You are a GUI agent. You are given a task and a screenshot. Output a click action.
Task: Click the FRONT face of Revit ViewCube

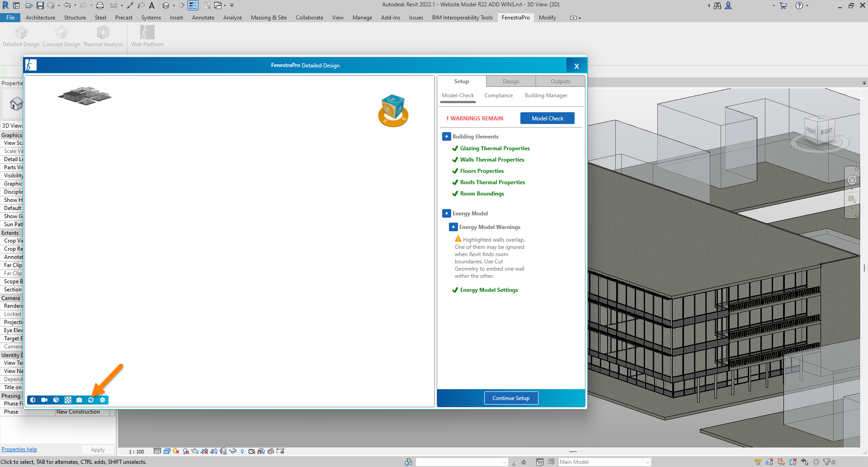(x=811, y=131)
